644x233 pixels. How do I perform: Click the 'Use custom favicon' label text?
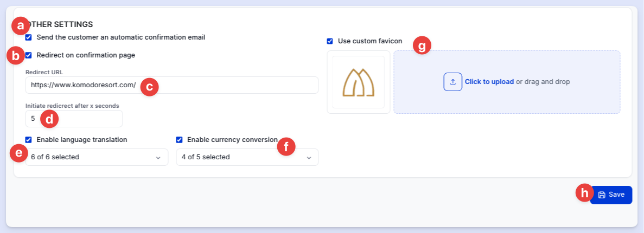(370, 41)
